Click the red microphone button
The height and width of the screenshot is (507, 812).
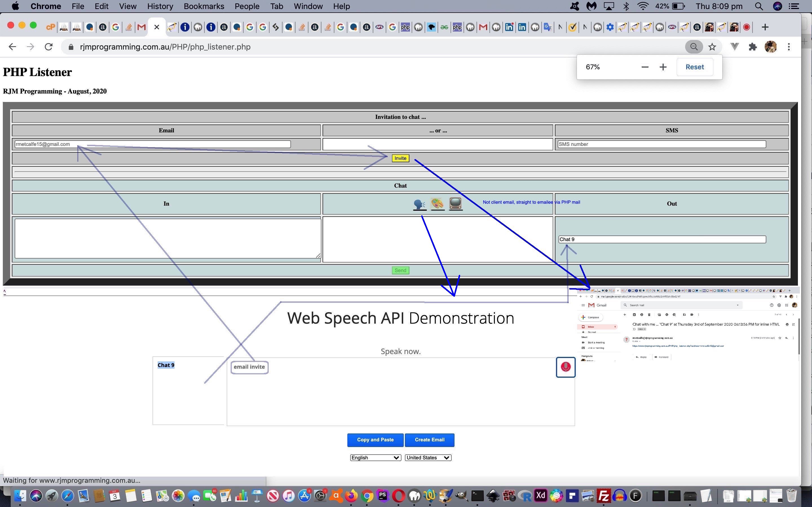pyautogui.click(x=565, y=367)
